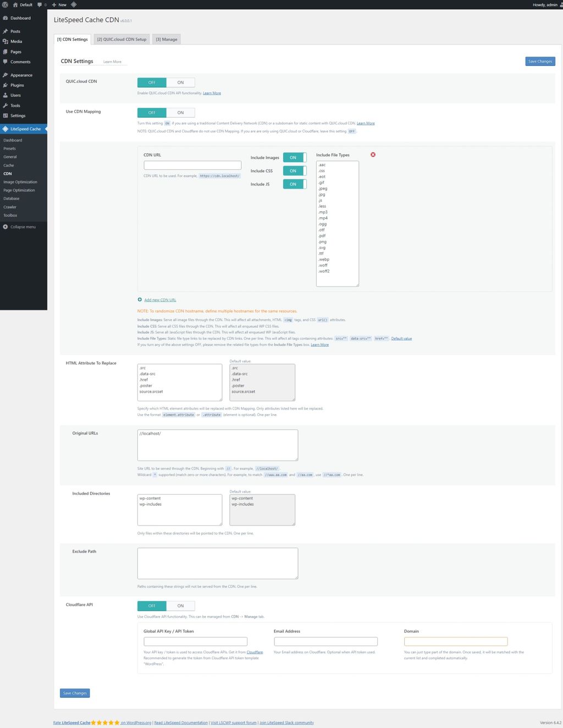
Task: Click the Add new CDN URL link
Action: [160, 300]
